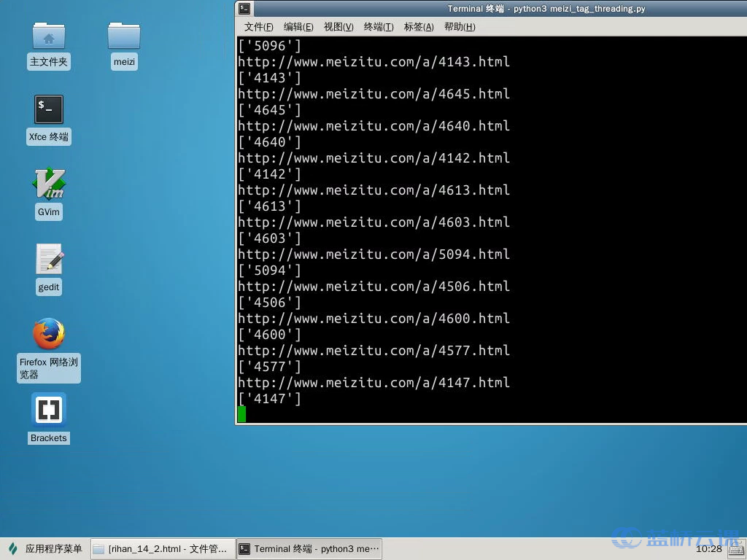
Task: Click the ['4600'] output line
Action: 270,334
